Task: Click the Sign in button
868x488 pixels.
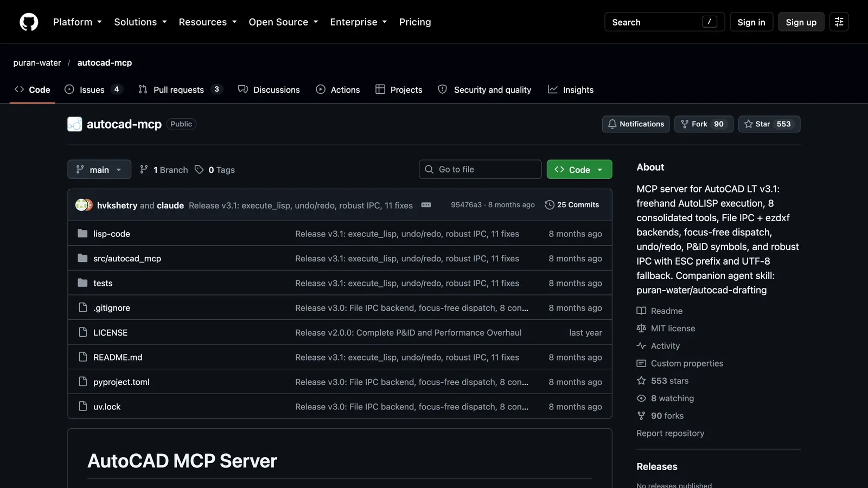Action: (x=751, y=22)
